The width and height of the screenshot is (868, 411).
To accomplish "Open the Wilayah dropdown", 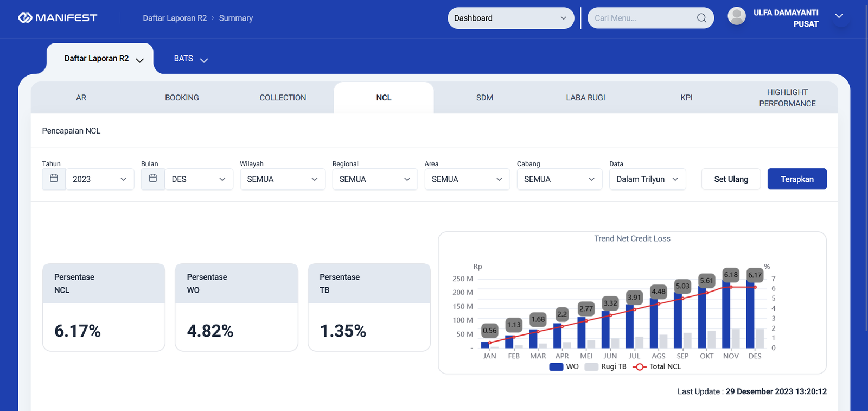I will [x=282, y=179].
